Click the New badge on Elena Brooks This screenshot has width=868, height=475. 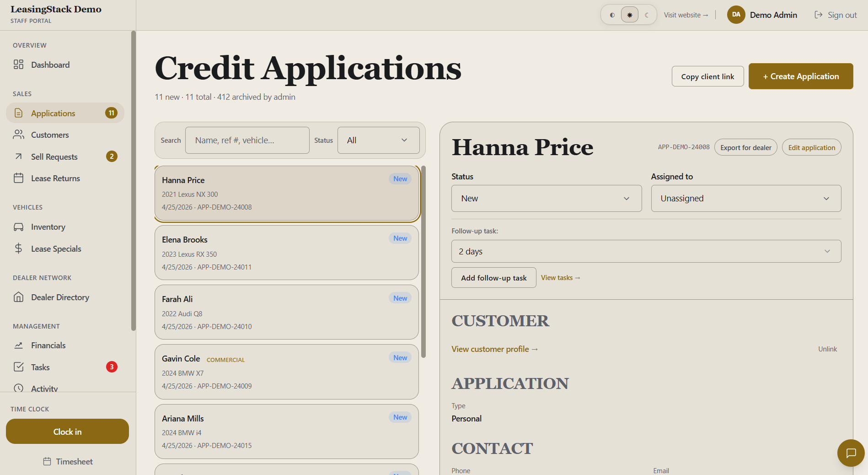click(400, 238)
